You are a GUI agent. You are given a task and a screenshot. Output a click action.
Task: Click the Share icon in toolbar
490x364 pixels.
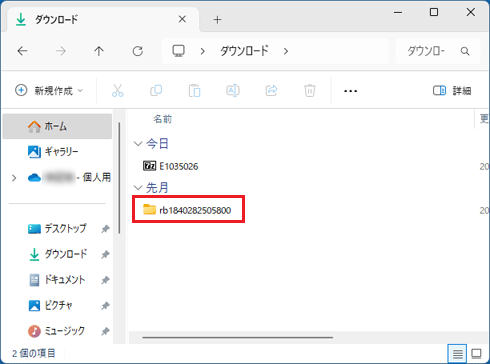click(x=271, y=90)
